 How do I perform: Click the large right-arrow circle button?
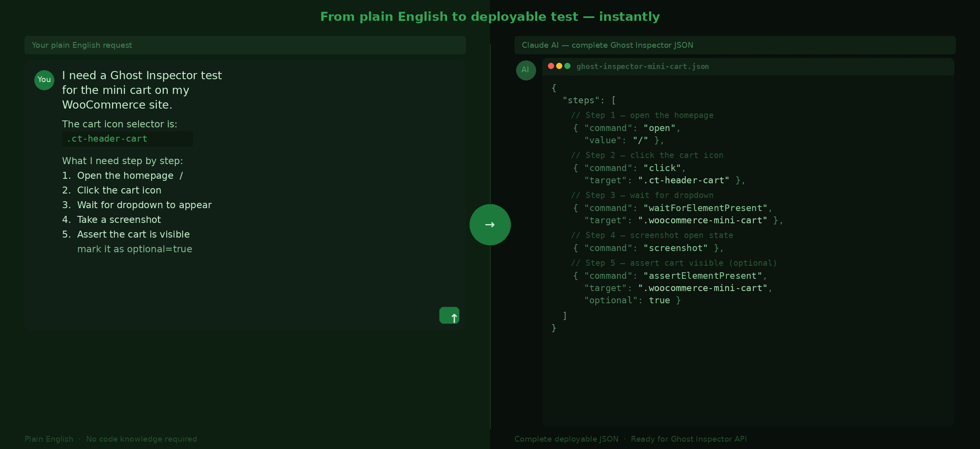coord(490,224)
